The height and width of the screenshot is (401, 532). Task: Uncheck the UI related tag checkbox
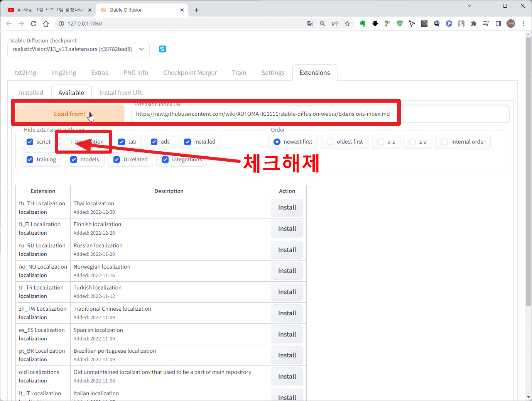[117, 159]
